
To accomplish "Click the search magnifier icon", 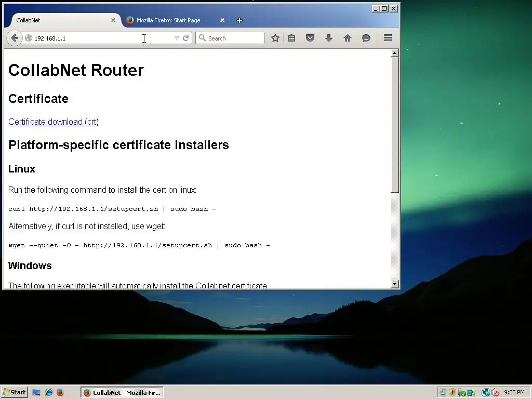I will pos(203,38).
